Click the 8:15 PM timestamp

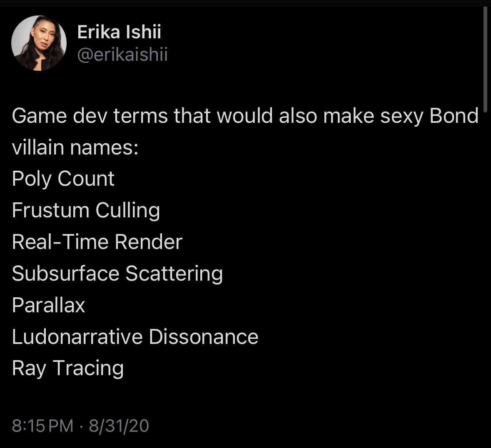42,426
